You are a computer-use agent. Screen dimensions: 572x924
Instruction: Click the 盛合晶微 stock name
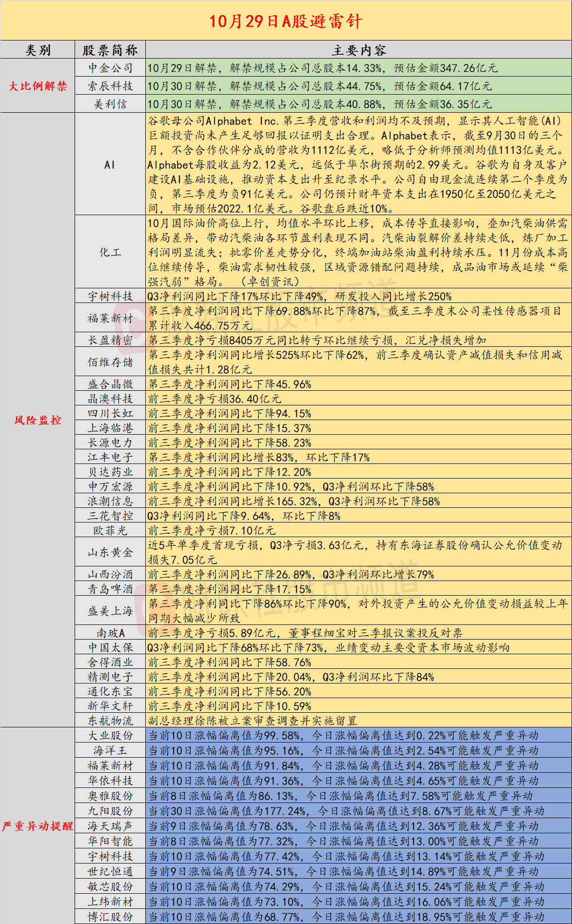(110, 384)
